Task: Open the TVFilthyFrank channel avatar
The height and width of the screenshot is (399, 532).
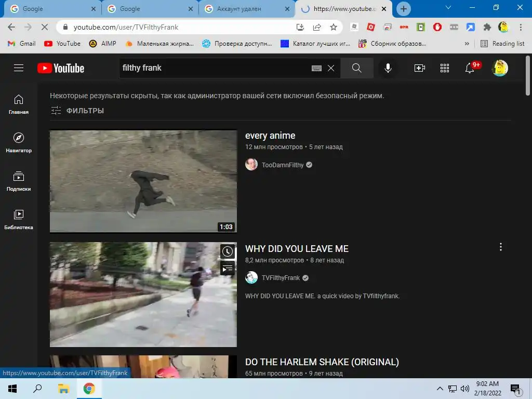Action: pyautogui.click(x=251, y=277)
